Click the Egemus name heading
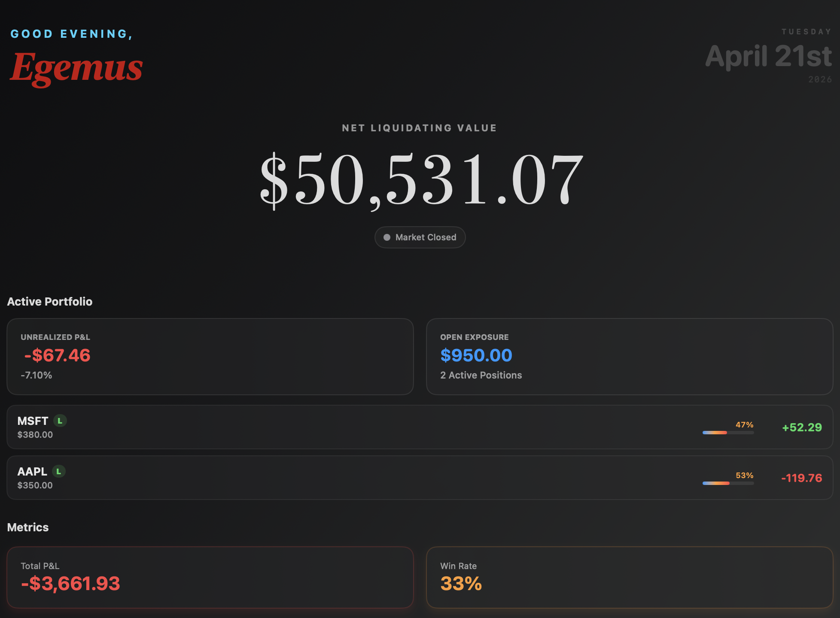840x618 pixels. [76, 68]
